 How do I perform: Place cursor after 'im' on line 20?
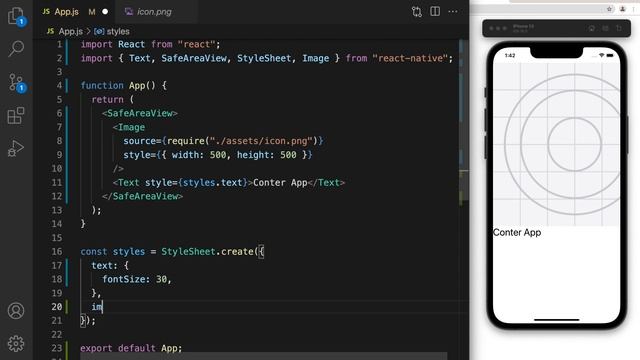(102, 307)
